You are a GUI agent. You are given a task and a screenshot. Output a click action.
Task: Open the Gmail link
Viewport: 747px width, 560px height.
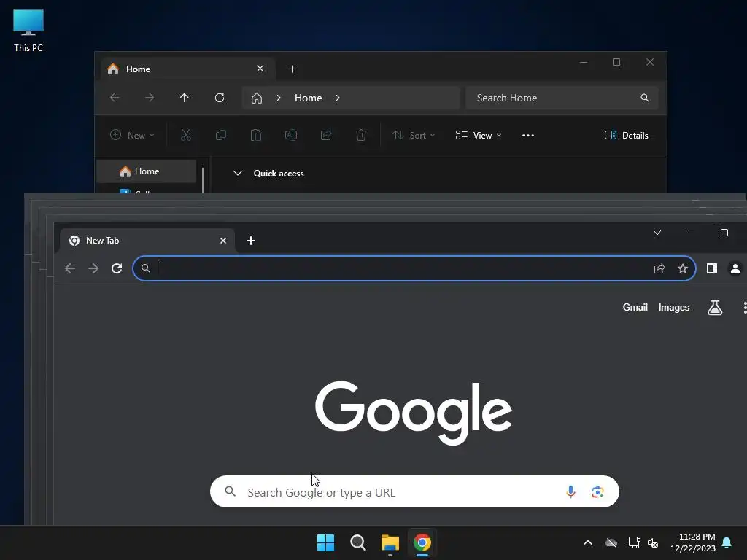click(635, 307)
